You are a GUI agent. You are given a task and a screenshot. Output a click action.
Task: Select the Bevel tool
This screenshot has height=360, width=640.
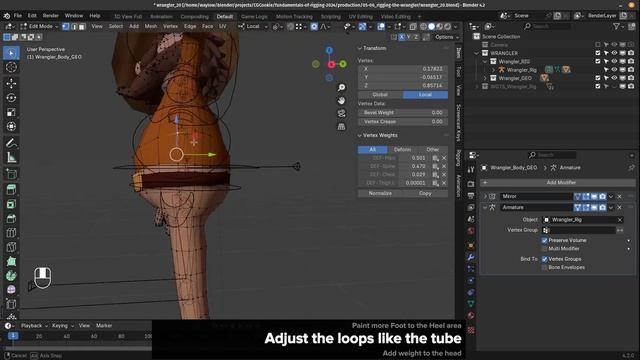pos(11,219)
